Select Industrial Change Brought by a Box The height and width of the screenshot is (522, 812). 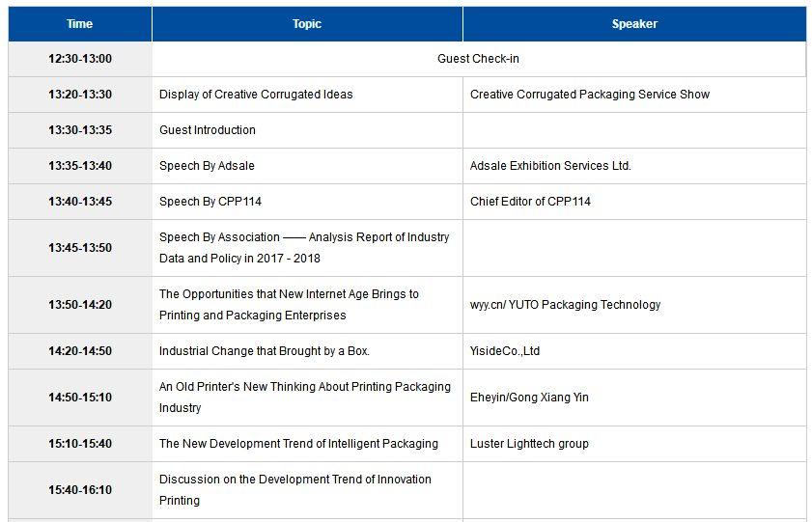tap(265, 351)
